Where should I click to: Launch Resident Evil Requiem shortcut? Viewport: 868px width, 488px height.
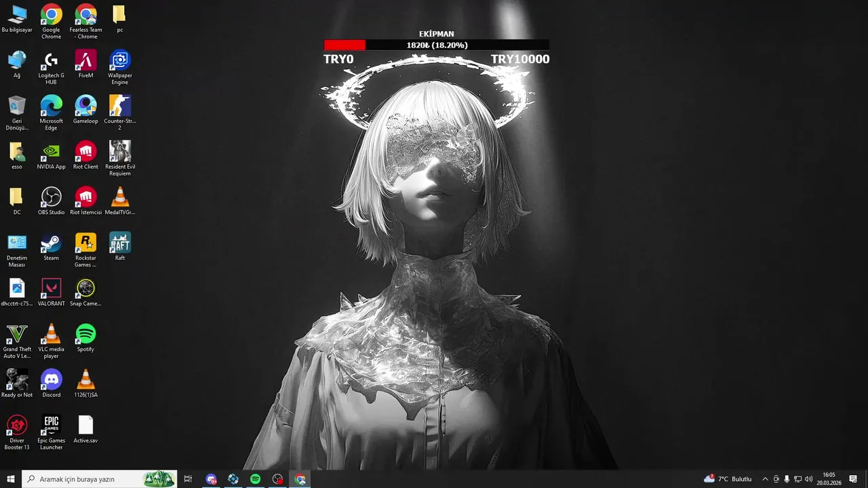(120, 159)
